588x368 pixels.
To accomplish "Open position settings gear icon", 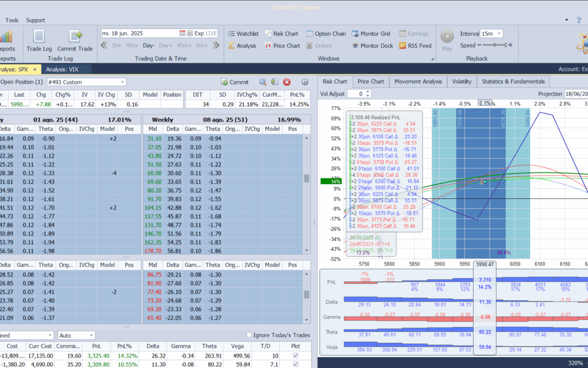I will click(305, 82).
